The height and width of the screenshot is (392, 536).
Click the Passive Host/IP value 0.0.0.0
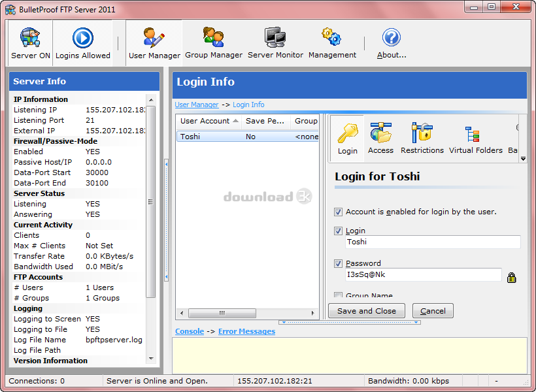click(x=99, y=162)
